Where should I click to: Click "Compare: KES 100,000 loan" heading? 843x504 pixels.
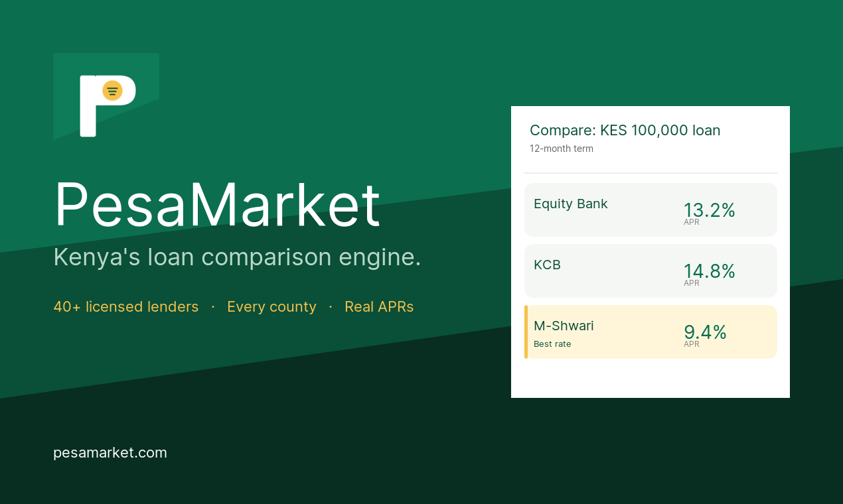point(625,130)
